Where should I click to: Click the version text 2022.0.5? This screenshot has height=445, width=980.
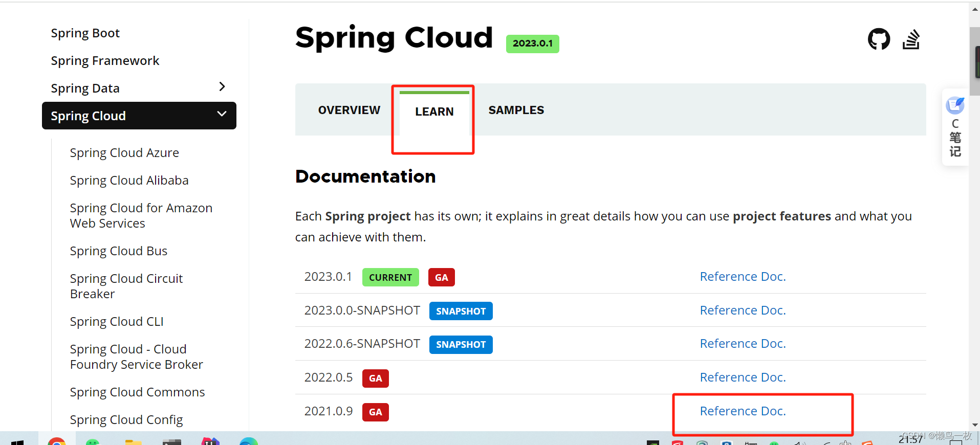[328, 377]
